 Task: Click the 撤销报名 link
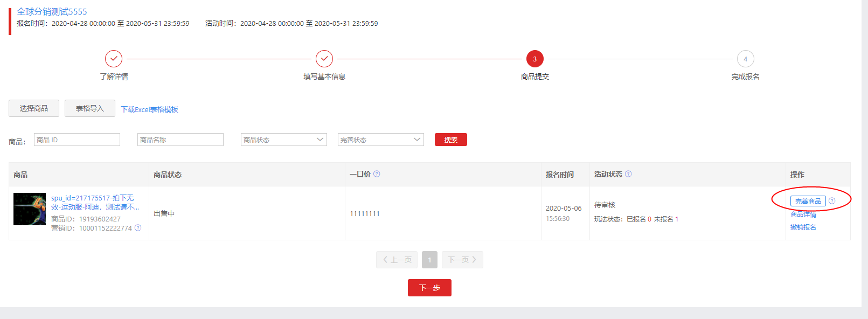803,227
